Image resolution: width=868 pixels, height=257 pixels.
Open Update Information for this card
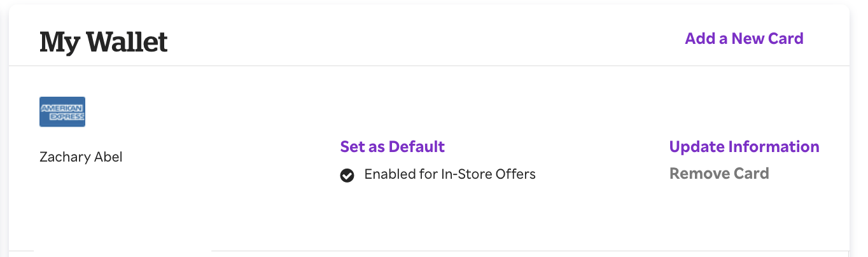pos(744,147)
